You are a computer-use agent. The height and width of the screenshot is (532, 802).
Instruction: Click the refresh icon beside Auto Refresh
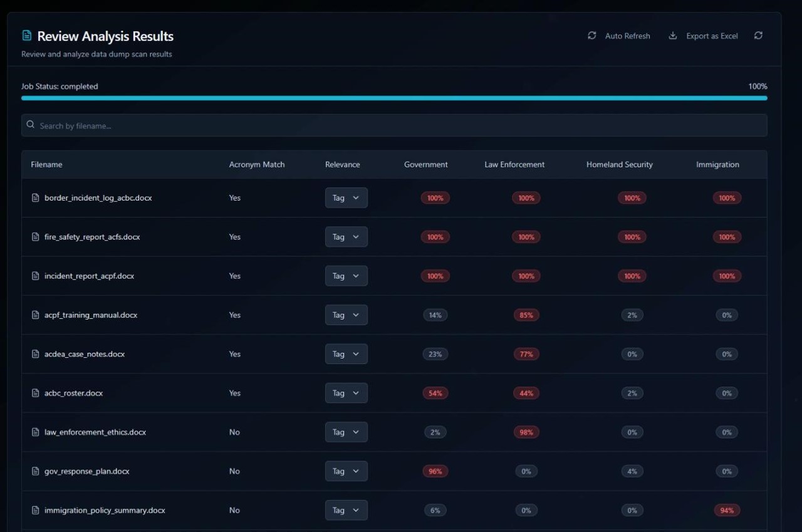[591, 36]
